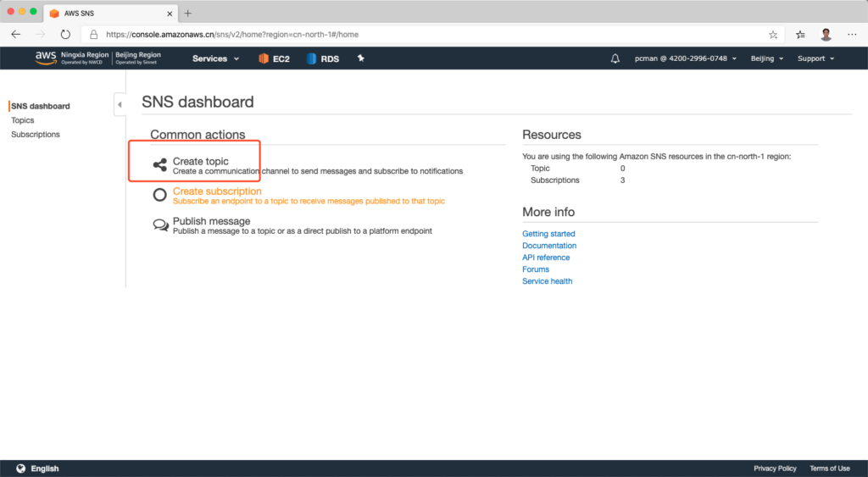Click the AWS logo in the header
The image size is (868, 477).
[x=45, y=58]
